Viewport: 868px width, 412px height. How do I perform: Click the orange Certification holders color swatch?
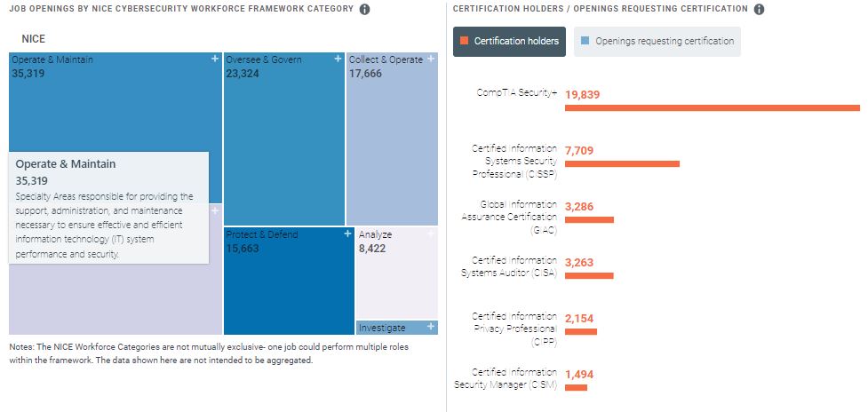(x=464, y=41)
